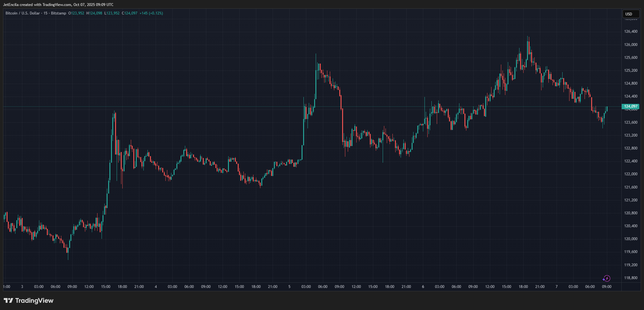Click the open value O123,952 in the legend

click(76, 13)
